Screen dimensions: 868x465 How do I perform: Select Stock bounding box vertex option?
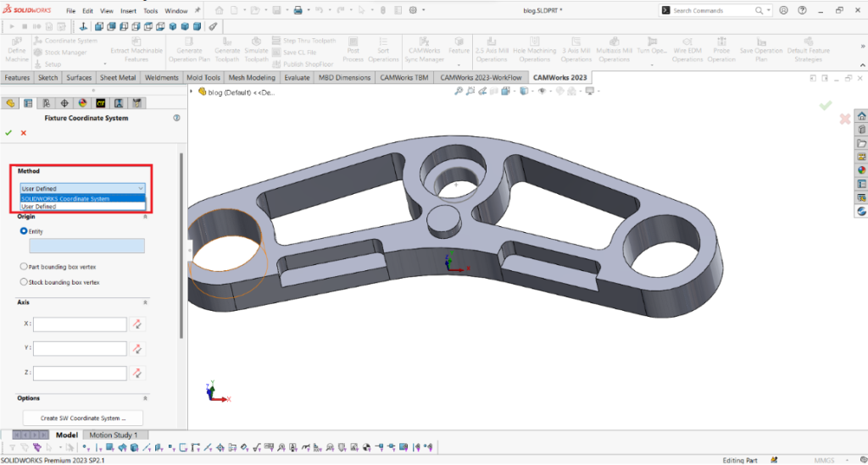click(x=24, y=282)
